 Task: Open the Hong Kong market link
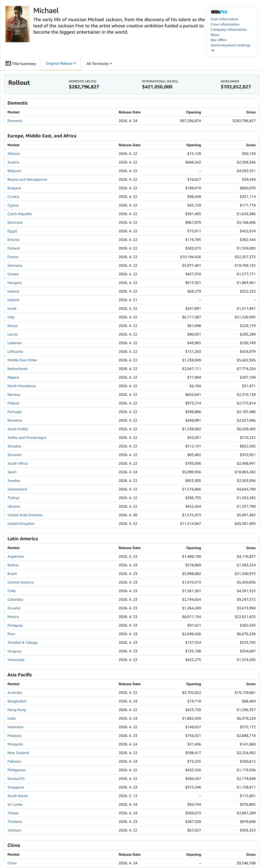[x=16, y=710]
